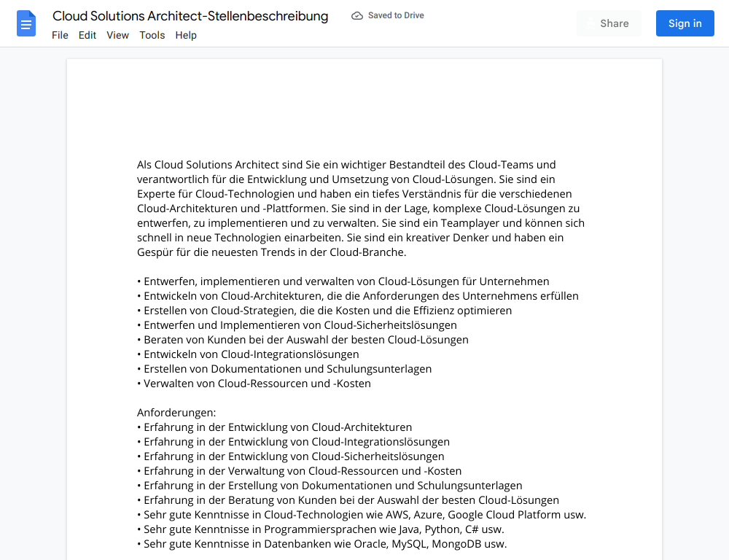Click the line mentioning AWS, Azure, Google Cloud
This screenshot has width=729, height=560.
(362, 515)
